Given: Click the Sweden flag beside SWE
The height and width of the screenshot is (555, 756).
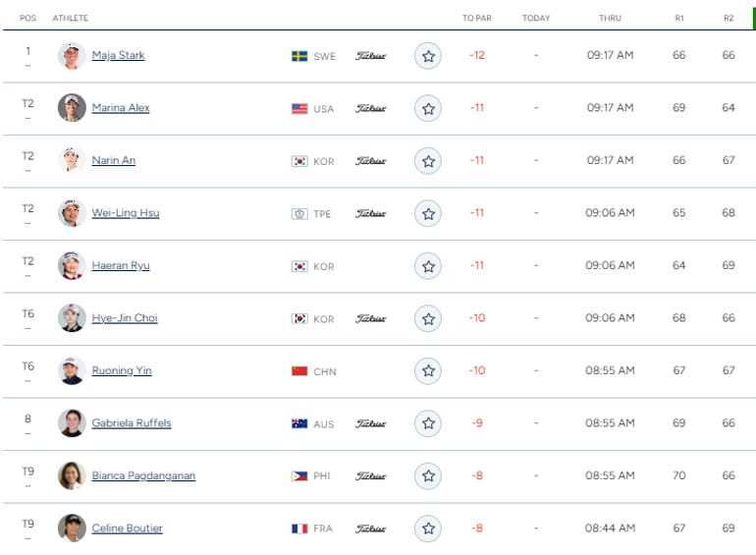Looking at the screenshot, I should (x=299, y=56).
